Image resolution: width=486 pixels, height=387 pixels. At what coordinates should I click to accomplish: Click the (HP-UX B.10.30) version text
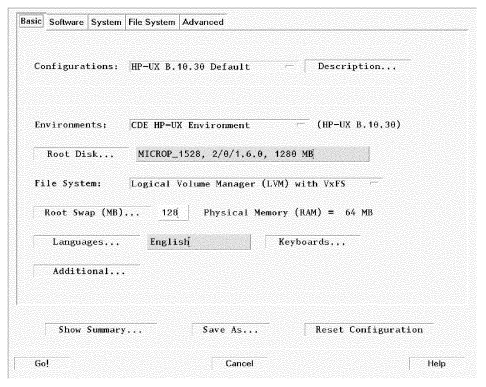[359, 125]
